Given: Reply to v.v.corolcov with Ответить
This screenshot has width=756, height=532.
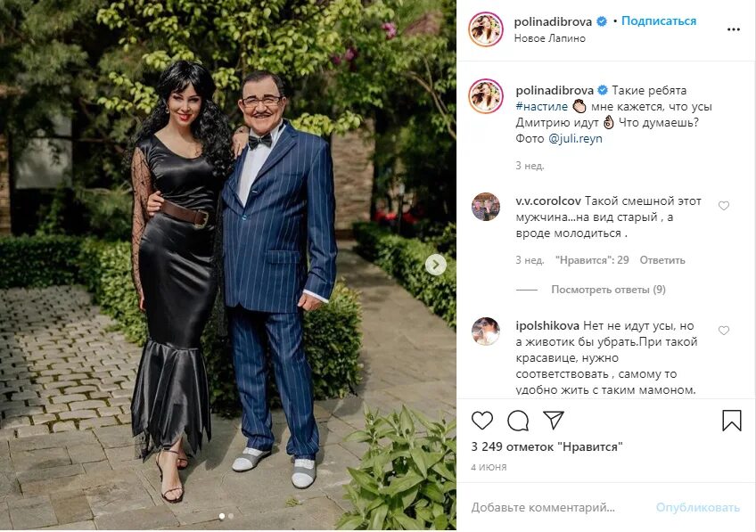Looking at the screenshot, I should pos(662,260).
